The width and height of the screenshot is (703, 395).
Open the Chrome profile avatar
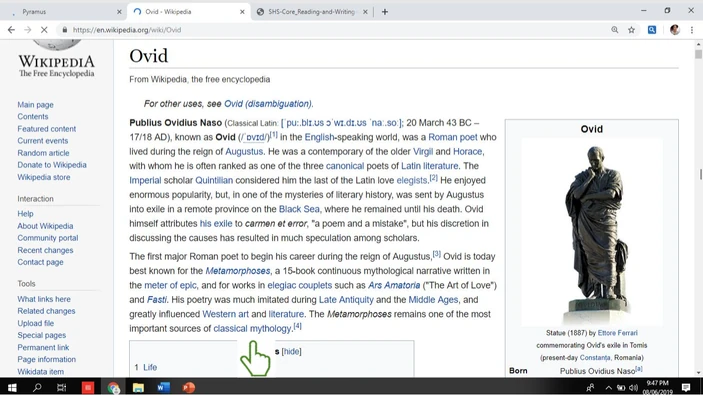[x=675, y=30]
